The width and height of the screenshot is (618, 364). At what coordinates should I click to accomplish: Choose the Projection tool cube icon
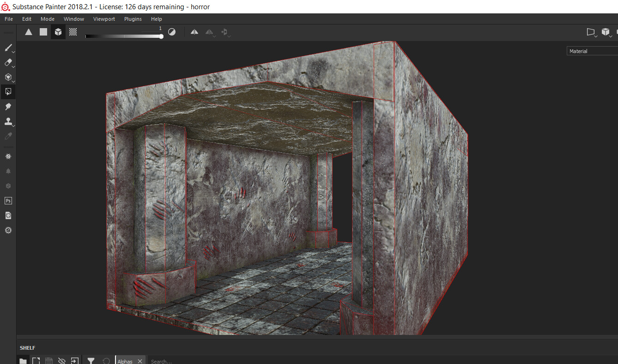point(8,77)
